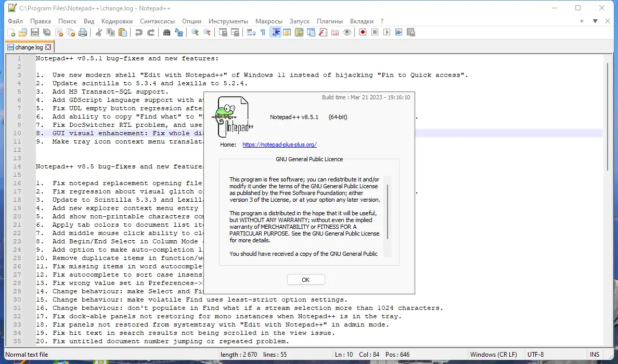
Task: Run the recorded macro playback icon
Action: (387, 32)
